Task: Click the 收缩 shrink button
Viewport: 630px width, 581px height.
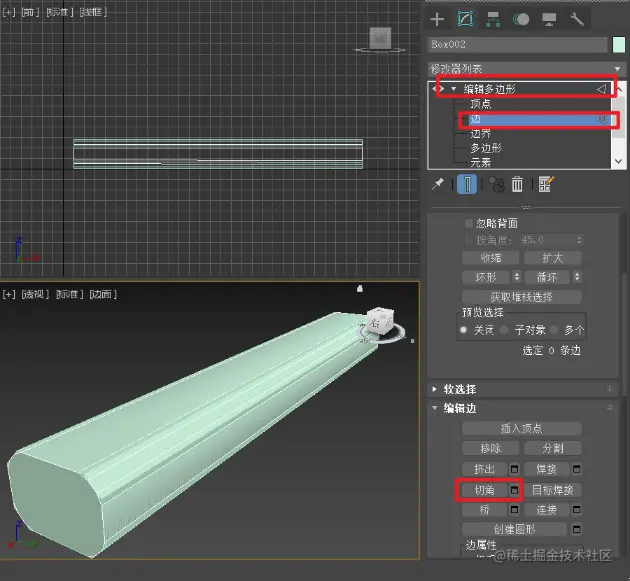Action: click(x=491, y=258)
